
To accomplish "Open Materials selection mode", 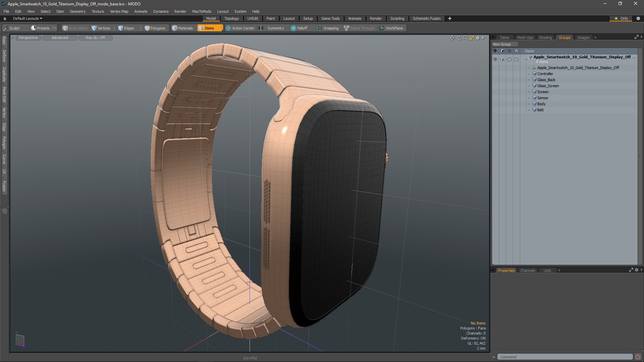I will click(182, 28).
